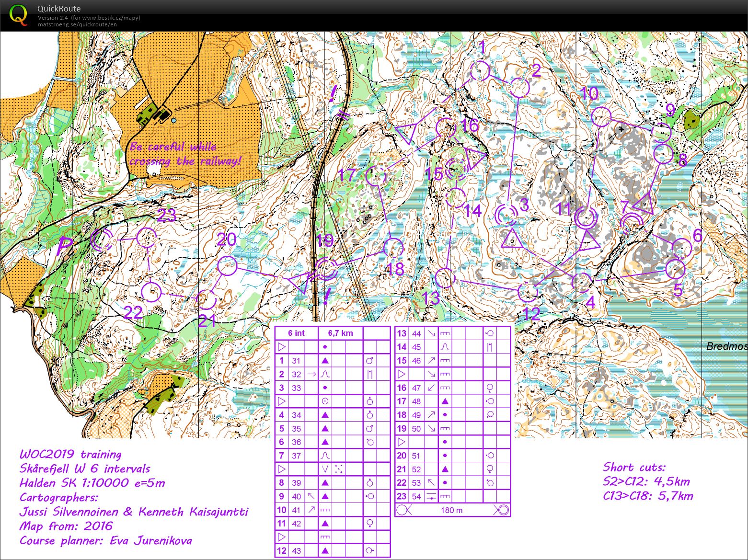Click control code 43 in description table

tap(296, 551)
